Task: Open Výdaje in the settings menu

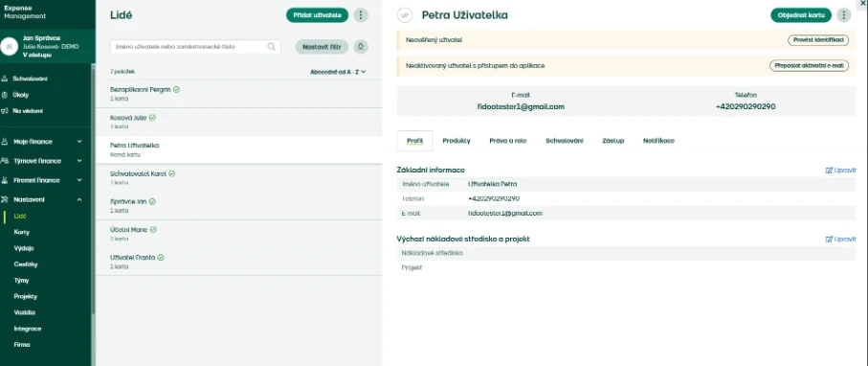Action: (x=24, y=248)
